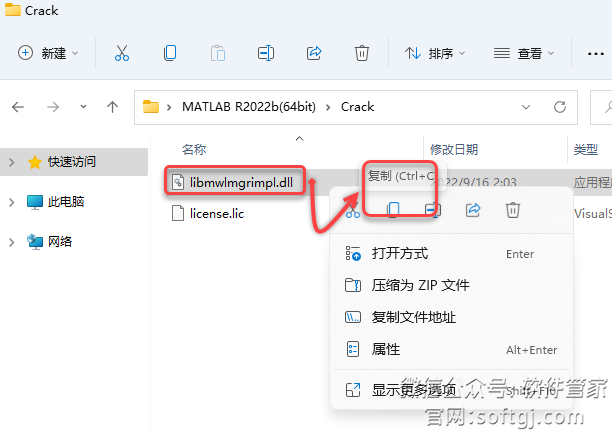The height and width of the screenshot is (434, 612).
Task: Click the New (新建) button in toolbar
Action: 48,53
